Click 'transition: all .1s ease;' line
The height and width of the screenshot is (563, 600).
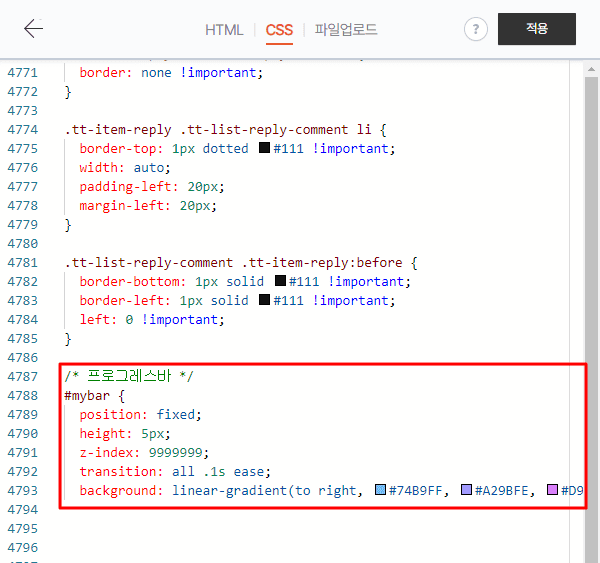pyautogui.click(x=175, y=472)
